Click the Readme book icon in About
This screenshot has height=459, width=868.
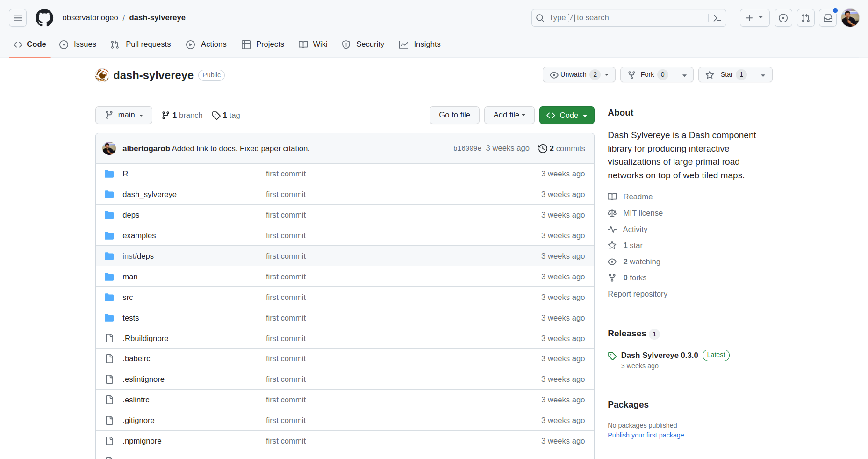(612, 197)
